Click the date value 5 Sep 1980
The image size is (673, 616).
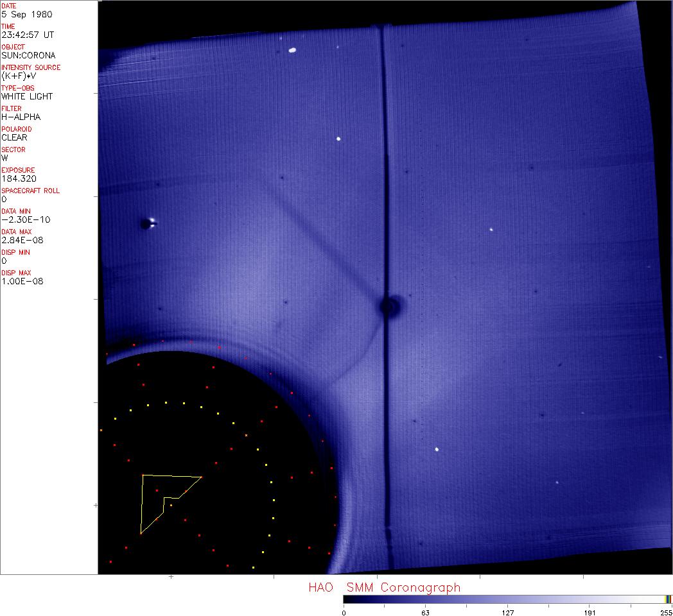pyautogui.click(x=28, y=14)
